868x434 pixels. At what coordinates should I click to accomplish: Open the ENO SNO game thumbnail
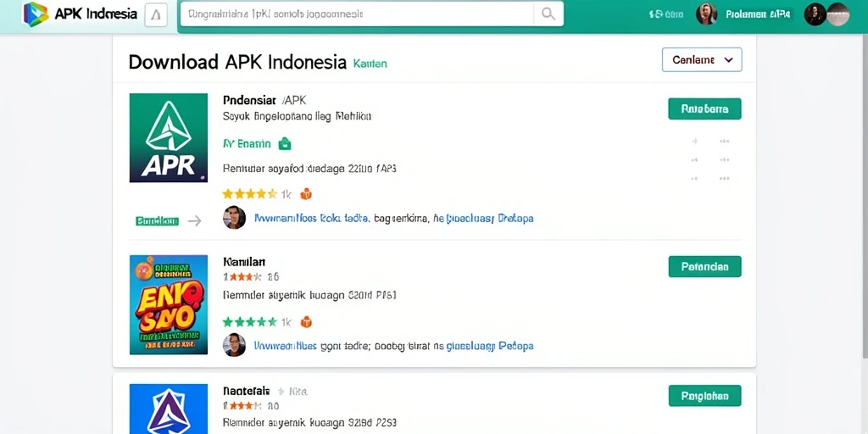coord(169,304)
